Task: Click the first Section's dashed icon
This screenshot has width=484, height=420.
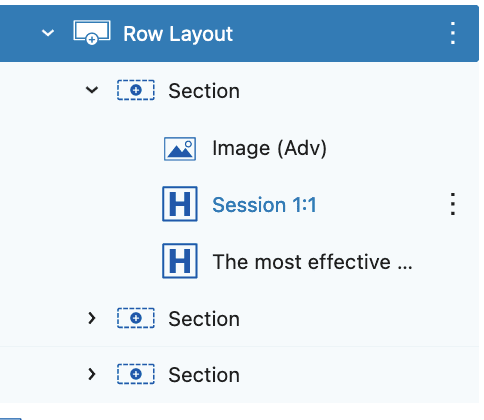Action: 136,90
